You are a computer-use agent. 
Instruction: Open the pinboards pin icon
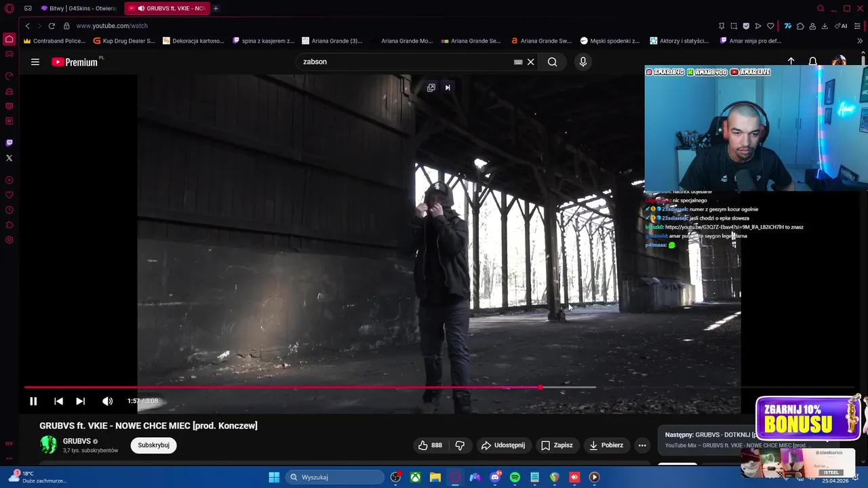coord(722,26)
